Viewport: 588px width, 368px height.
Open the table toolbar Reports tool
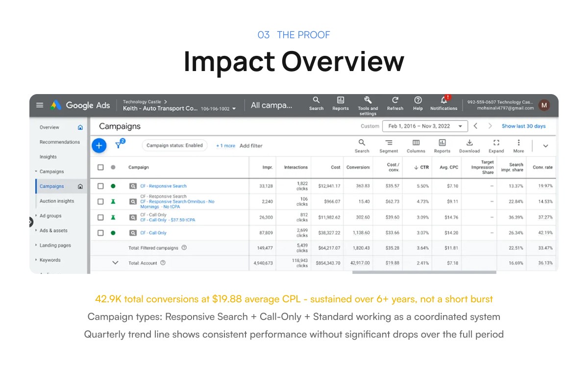442,146
